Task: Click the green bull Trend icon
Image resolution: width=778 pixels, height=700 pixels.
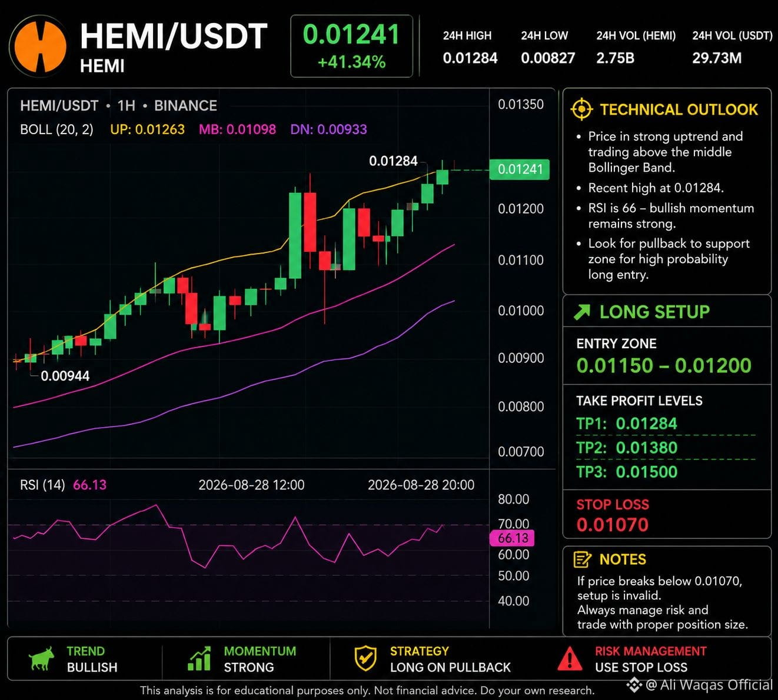Action: pyautogui.click(x=41, y=659)
